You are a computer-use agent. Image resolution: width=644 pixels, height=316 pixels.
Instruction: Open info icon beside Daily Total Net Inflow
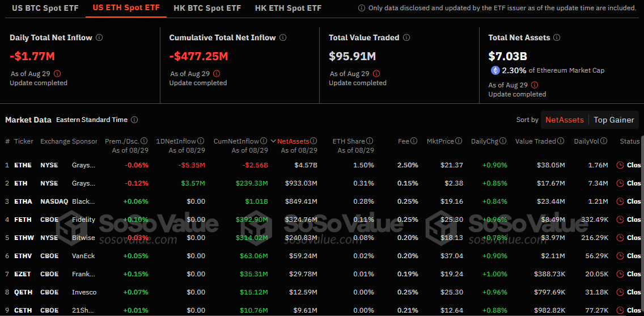pos(99,37)
